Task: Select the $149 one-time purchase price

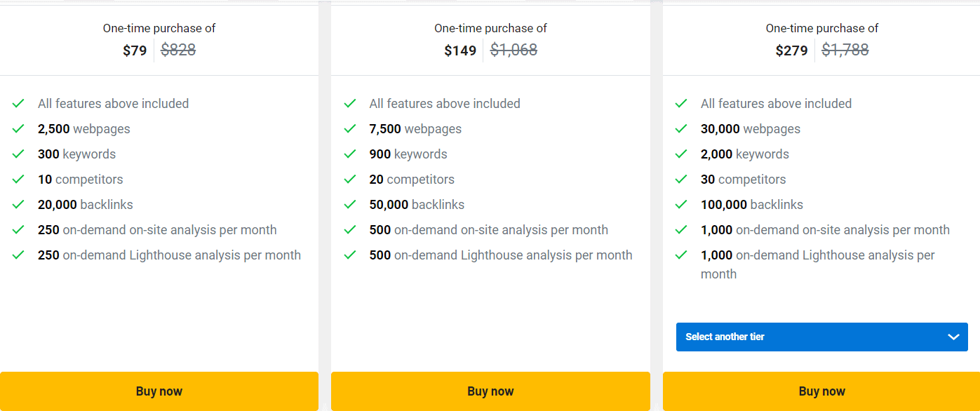Action: coord(460,50)
